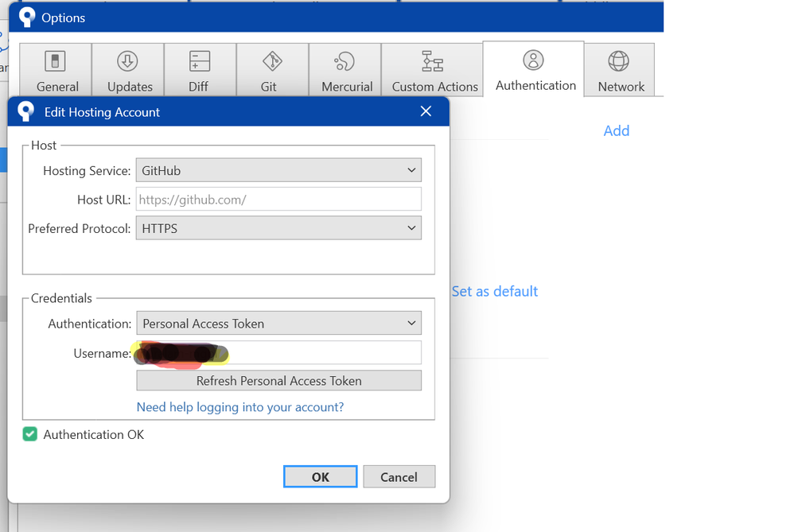Select the Authentication tab
Viewport: 794px width, 532px height.
point(534,69)
